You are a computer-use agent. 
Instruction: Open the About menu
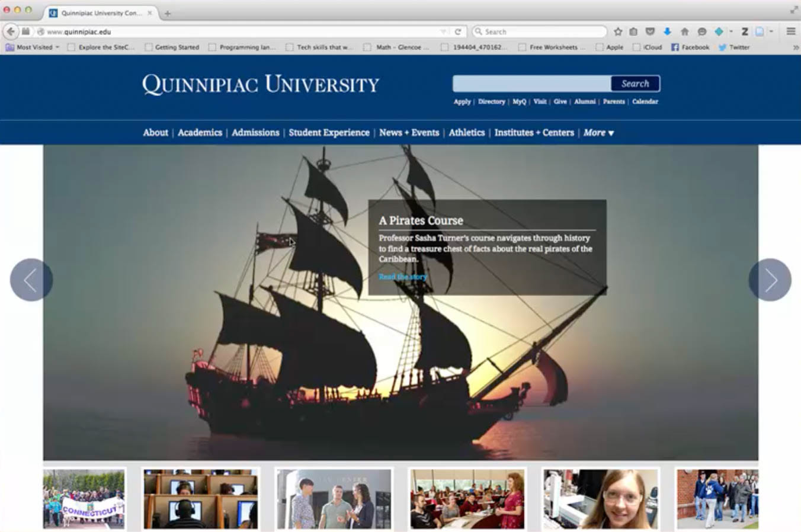(x=155, y=133)
